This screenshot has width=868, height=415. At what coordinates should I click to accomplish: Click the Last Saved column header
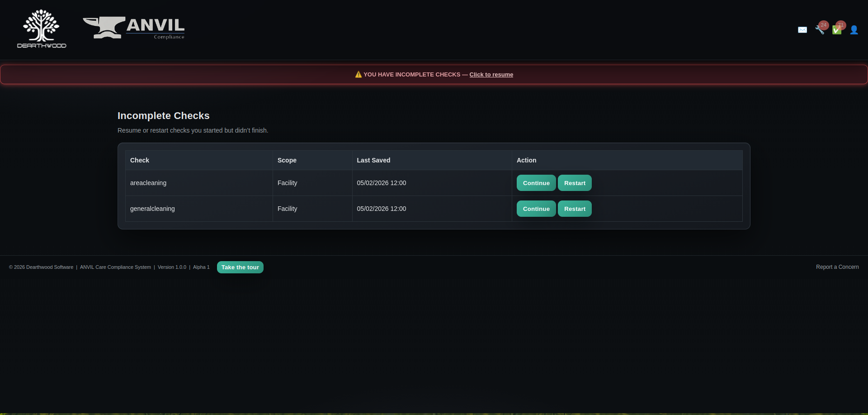point(373,160)
